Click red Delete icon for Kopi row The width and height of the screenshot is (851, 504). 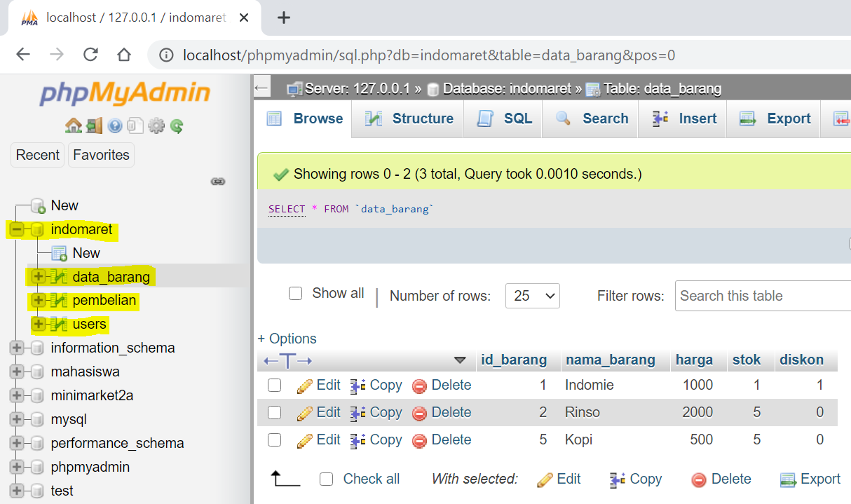pyautogui.click(x=419, y=440)
